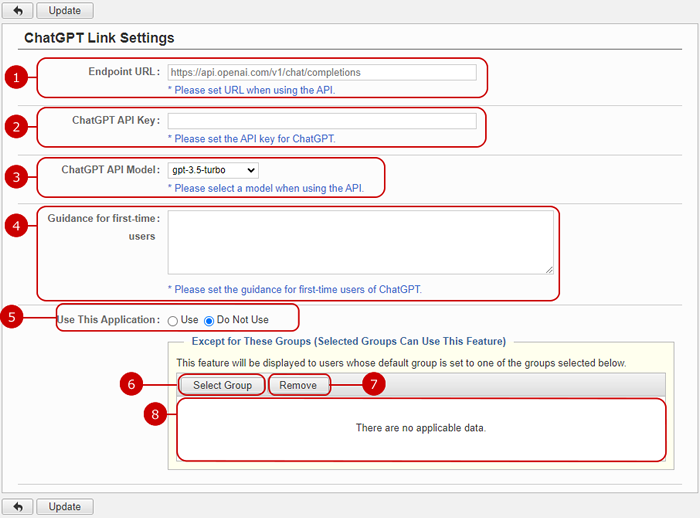The width and height of the screenshot is (700, 518).
Task: Click the red number 3 marker
Action: point(16,177)
